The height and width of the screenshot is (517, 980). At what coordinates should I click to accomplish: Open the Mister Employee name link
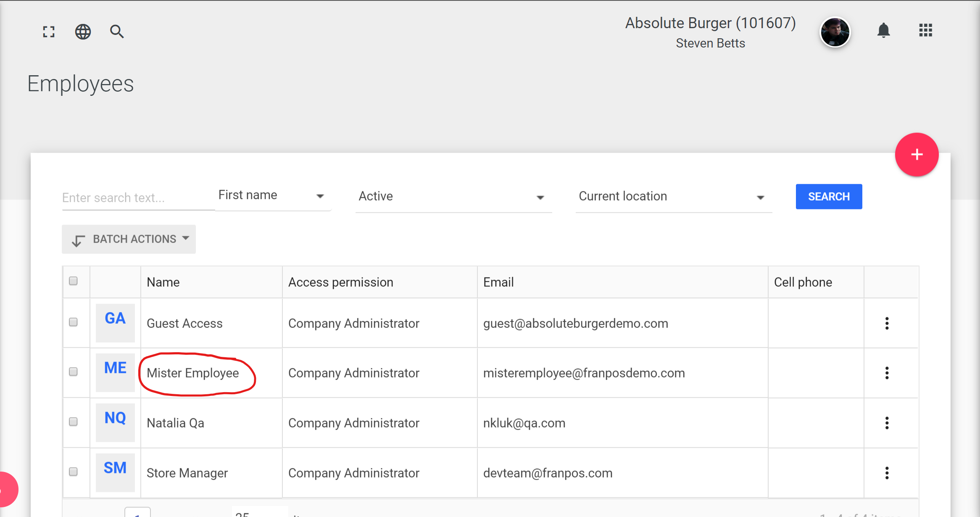pos(192,373)
